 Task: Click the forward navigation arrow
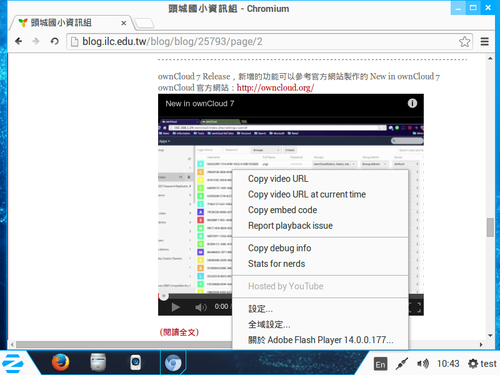(36, 41)
